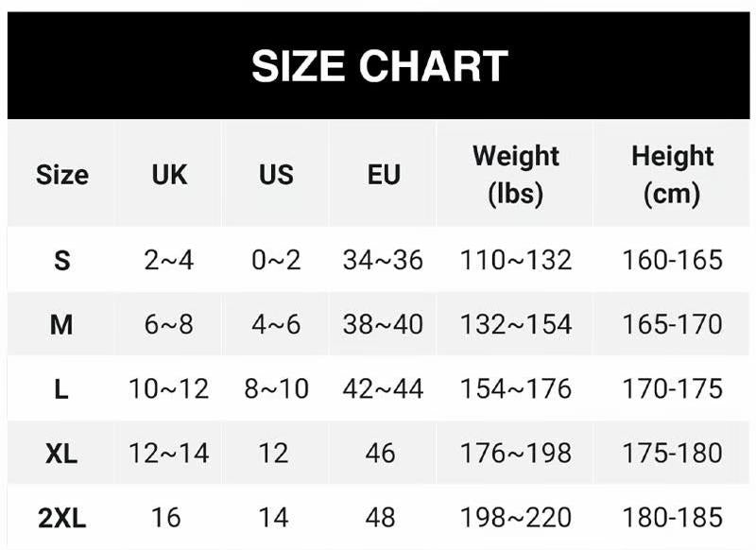756x550 pixels.
Task: Click the EU column header
Action: (x=384, y=175)
